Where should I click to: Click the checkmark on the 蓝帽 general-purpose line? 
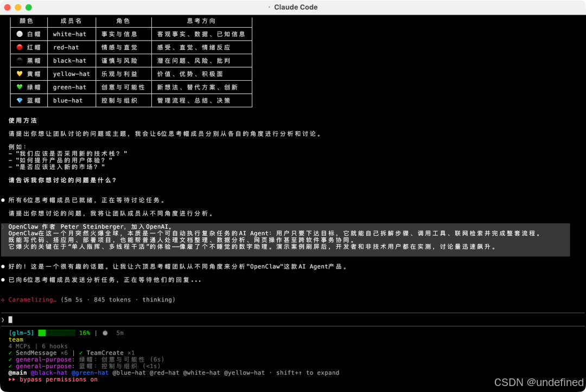coord(10,366)
